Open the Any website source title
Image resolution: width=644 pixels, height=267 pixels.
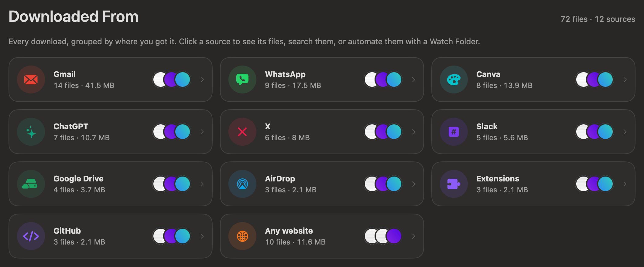pos(289,231)
